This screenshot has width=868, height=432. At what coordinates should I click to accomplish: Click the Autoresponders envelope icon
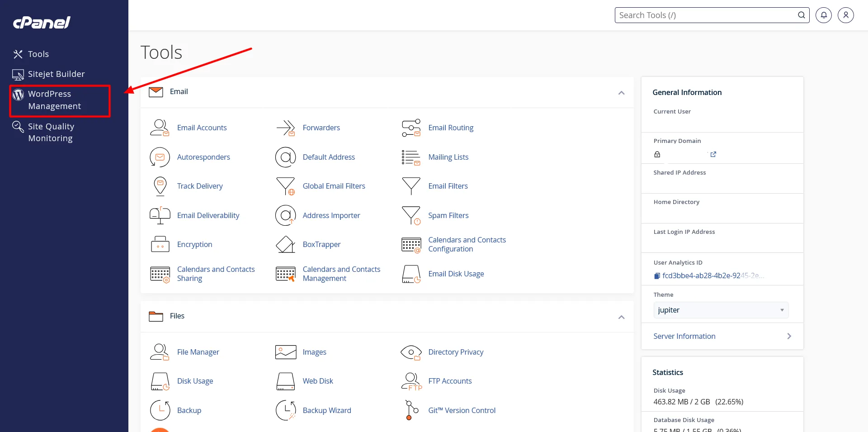160,157
